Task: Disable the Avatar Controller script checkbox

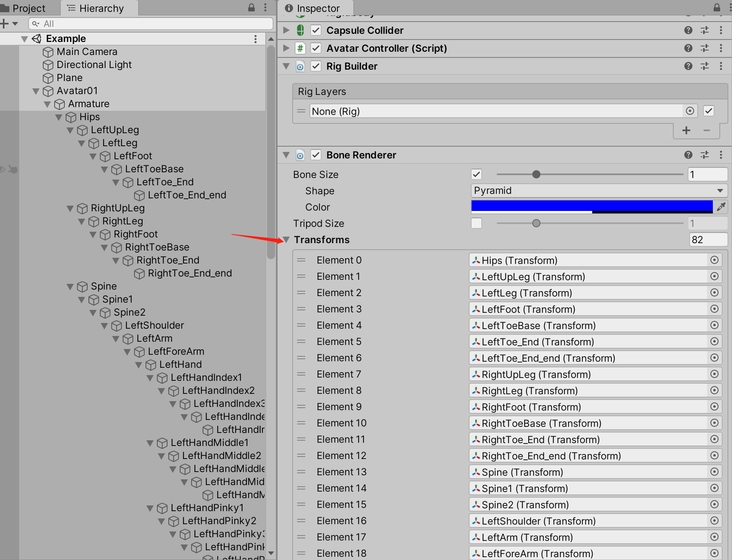Action: pos(315,48)
